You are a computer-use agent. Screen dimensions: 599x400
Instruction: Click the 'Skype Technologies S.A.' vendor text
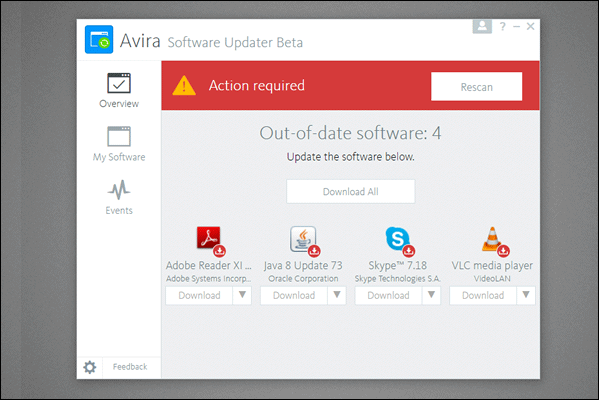(x=397, y=279)
